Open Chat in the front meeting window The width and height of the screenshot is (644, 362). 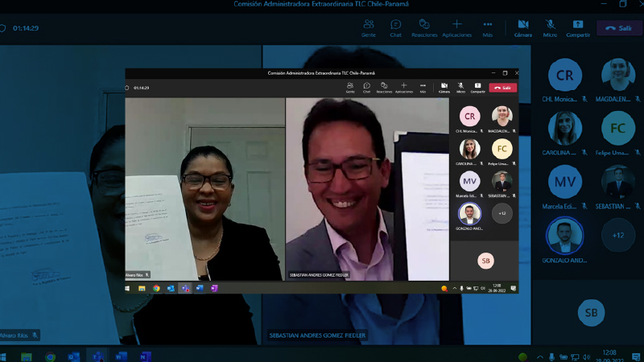point(367,88)
